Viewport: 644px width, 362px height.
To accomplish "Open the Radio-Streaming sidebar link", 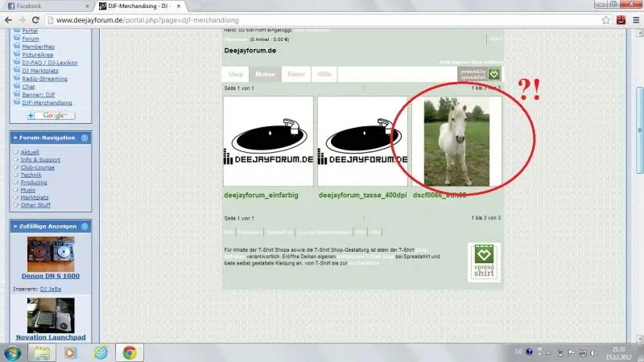I will click(x=44, y=79).
